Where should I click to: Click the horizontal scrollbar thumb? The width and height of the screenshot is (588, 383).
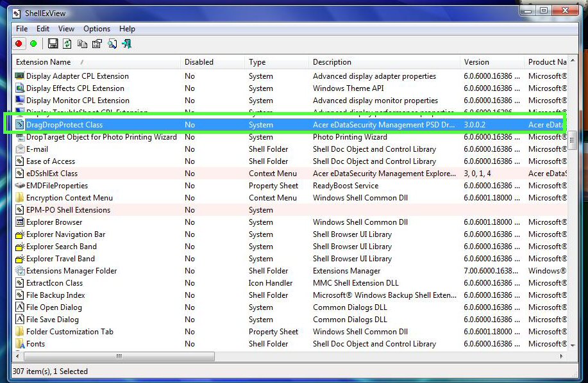pyautogui.click(x=119, y=356)
